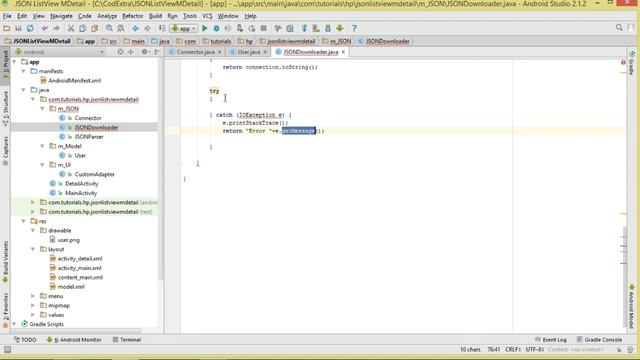
Task: Click the m_JSON breadcrumb in navigation bar
Action: coord(340,41)
